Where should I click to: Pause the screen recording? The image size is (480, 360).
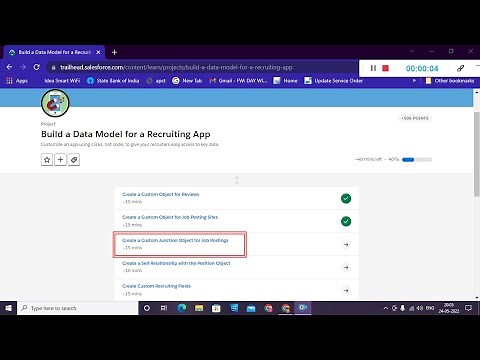click(x=373, y=68)
